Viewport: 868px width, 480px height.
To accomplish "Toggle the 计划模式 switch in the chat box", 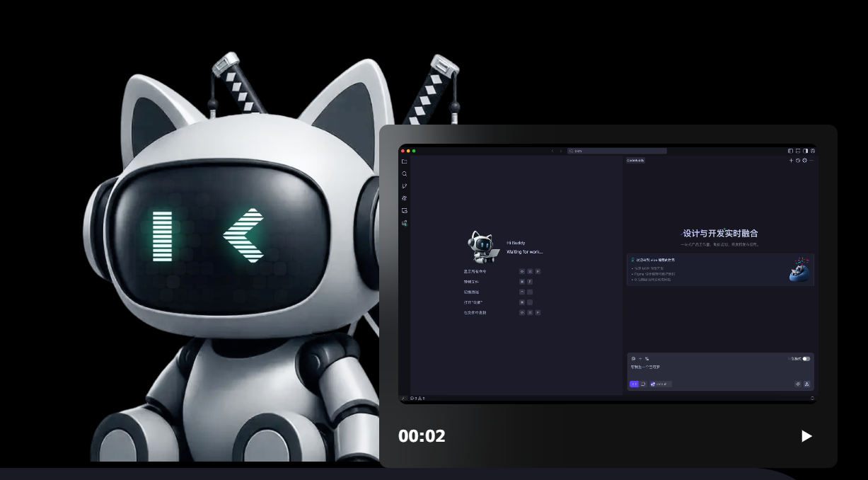I will pos(806,358).
